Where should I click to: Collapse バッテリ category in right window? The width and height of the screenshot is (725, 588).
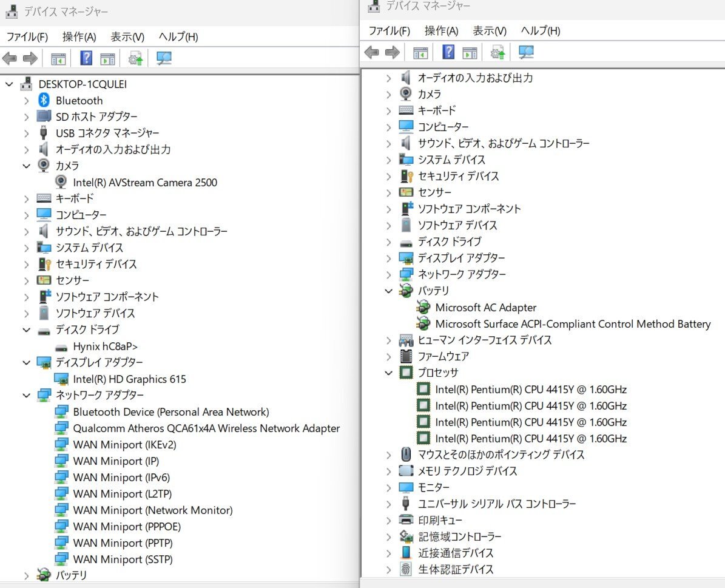[388, 291]
